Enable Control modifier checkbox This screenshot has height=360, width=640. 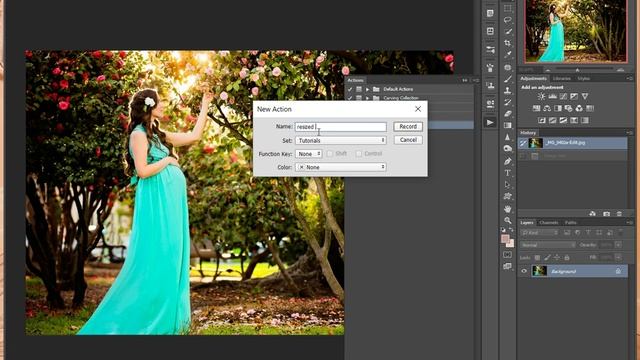click(x=358, y=153)
